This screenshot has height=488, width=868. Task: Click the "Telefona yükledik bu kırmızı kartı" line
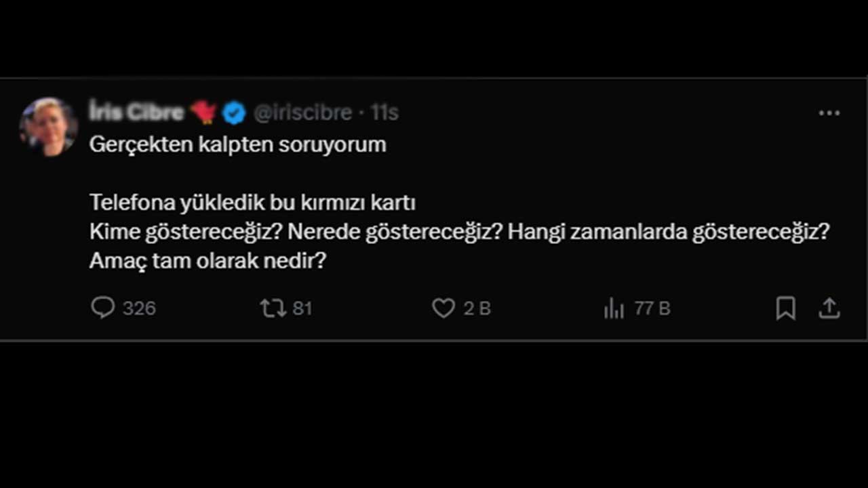coord(252,203)
